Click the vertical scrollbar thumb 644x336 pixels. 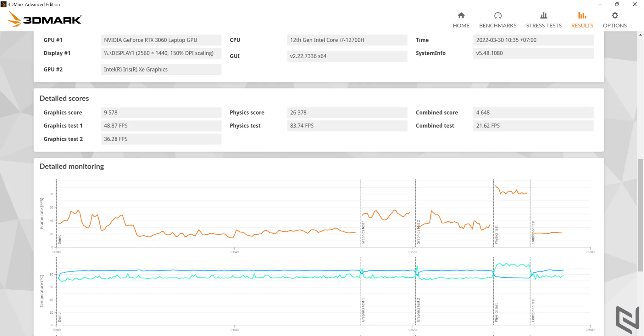coord(641,216)
